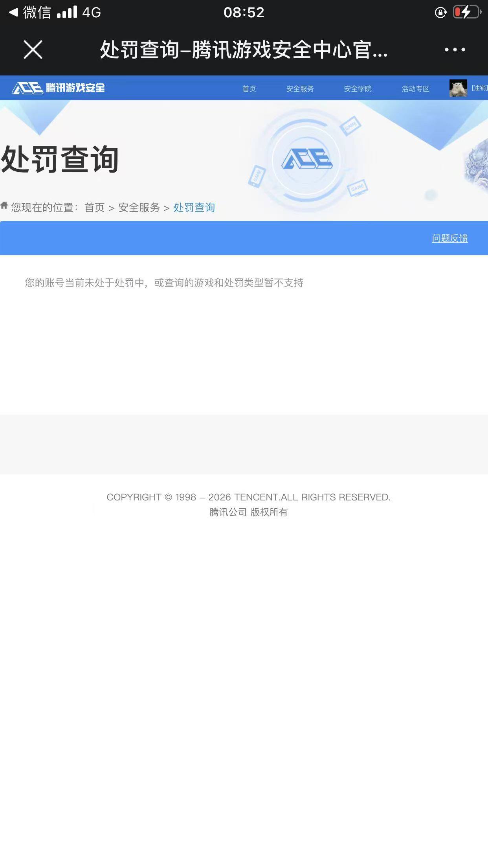
Task: Open the 问题反馈 feedback link
Action: [x=450, y=238]
